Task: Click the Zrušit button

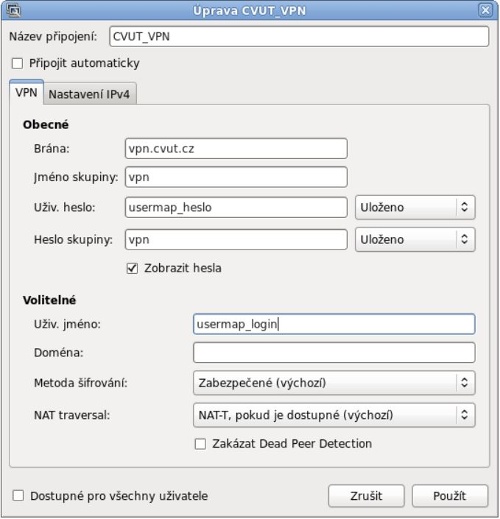Action: click(366, 496)
